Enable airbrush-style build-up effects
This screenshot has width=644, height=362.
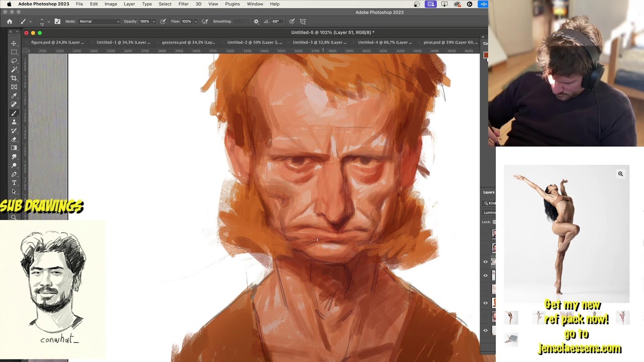click(x=205, y=22)
